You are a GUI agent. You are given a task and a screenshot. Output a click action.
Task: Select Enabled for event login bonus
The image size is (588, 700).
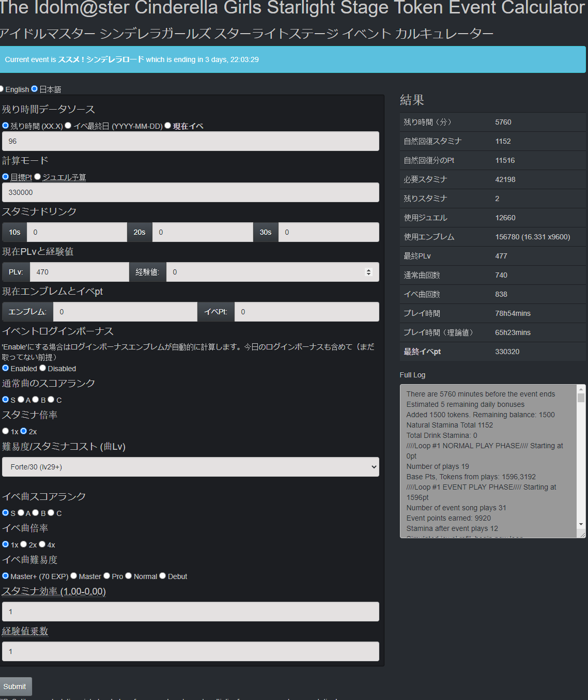(6, 368)
